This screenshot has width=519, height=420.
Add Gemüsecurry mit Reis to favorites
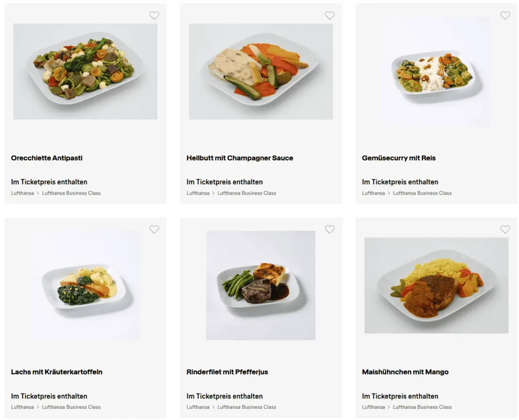click(505, 16)
